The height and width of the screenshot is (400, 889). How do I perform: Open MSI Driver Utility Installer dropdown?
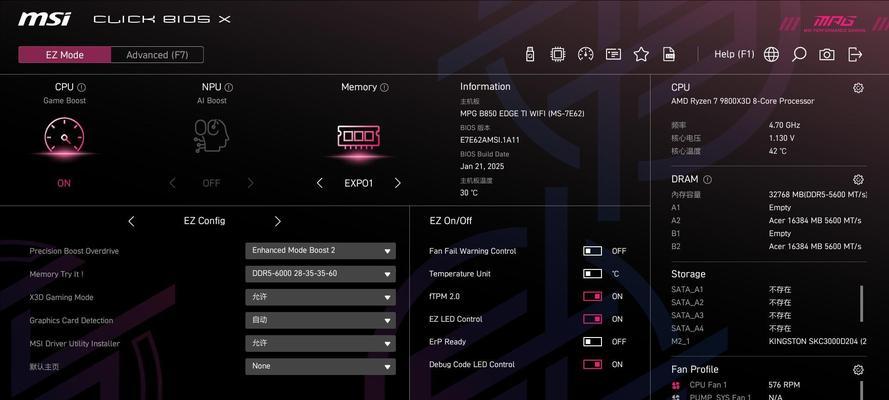pos(320,343)
